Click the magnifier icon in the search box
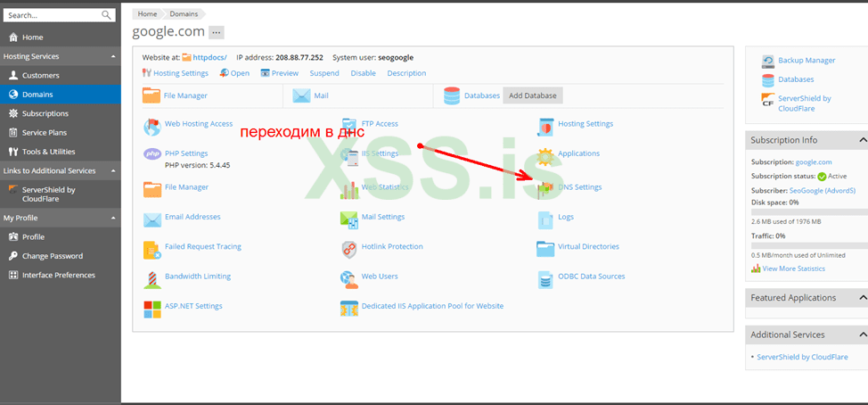This screenshot has height=405, width=868. (x=106, y=15)
